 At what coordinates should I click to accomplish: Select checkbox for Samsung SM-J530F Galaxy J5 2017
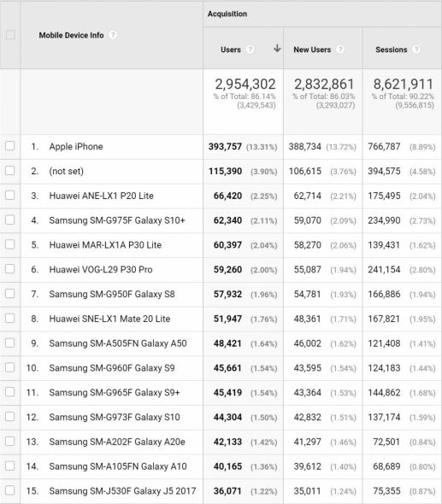pyautogui.click(x=10, y=490)
